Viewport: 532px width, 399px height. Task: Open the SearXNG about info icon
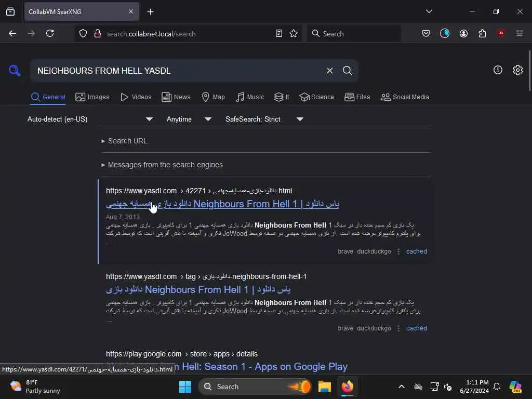tap(498, 70)
